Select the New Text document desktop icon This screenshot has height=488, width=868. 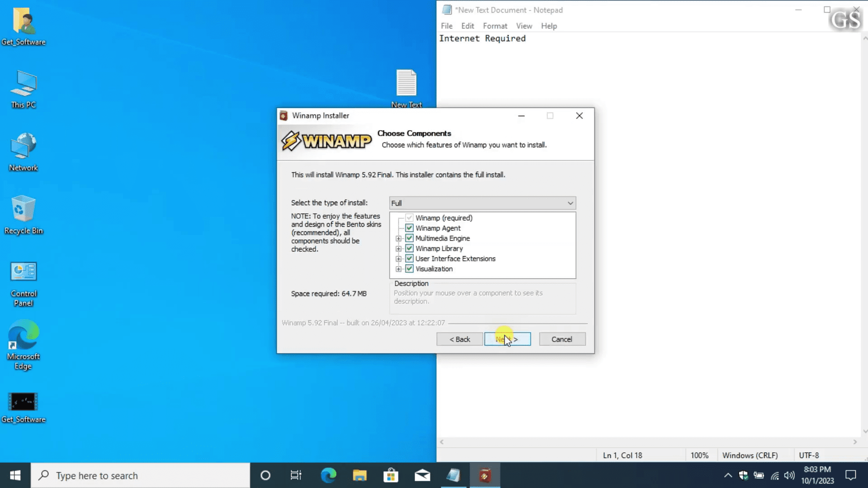pos(406,89)
